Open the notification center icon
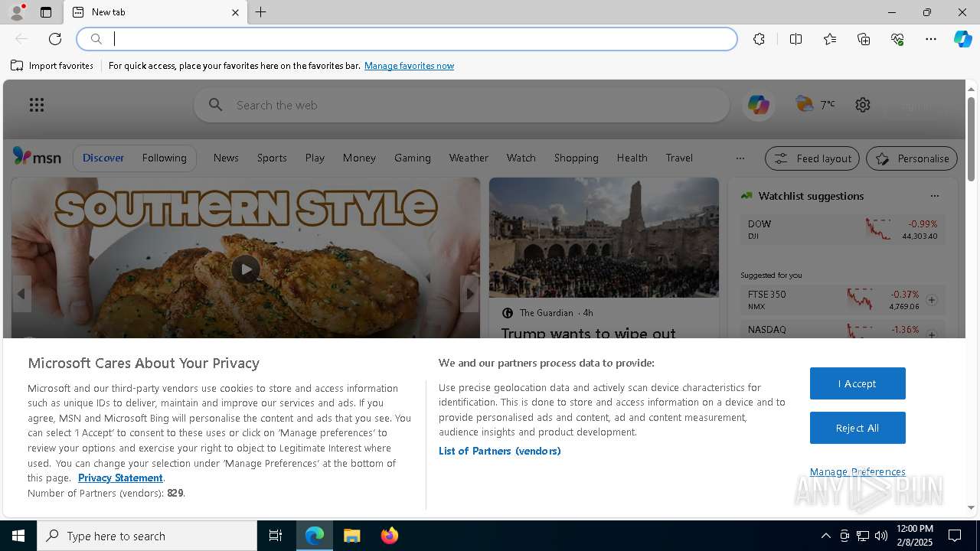The width and height of the screenshot is (980, 551). pos(955,536)
